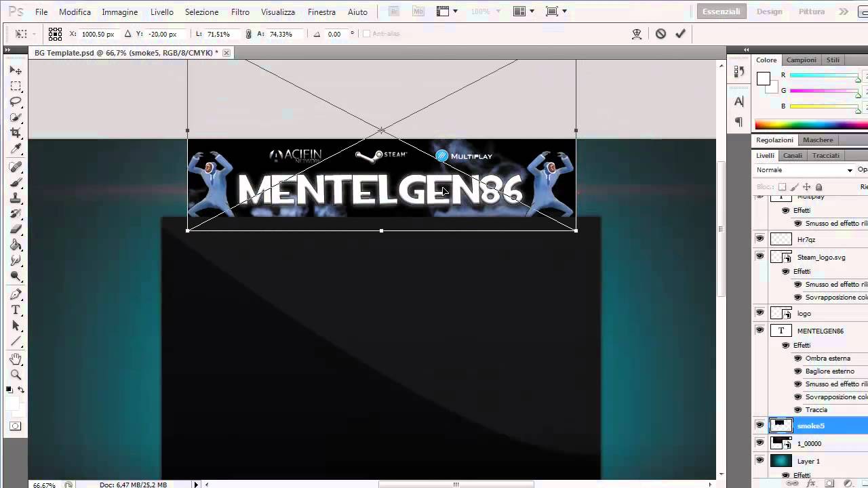Toggle maintain aspect ratio chain link
Viewport: 868px width, 488px height.
tap(248, 34)
